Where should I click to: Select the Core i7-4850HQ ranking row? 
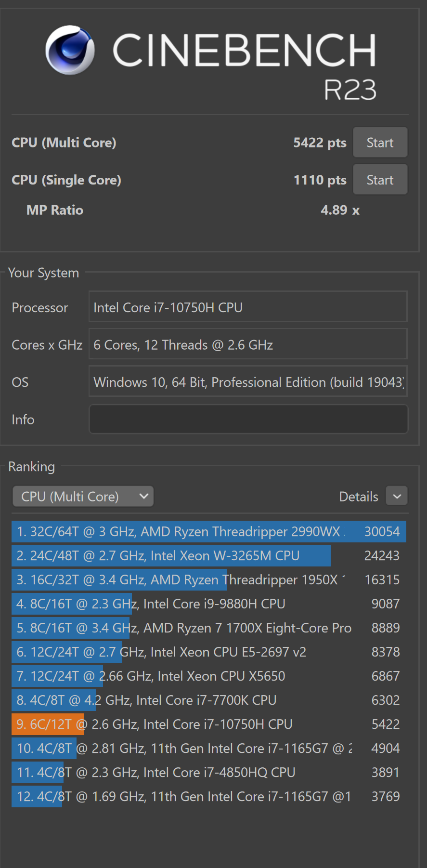[208, 772]
